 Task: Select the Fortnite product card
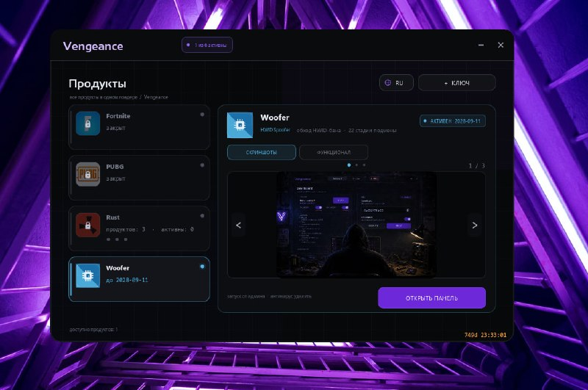tap(139, 127)
